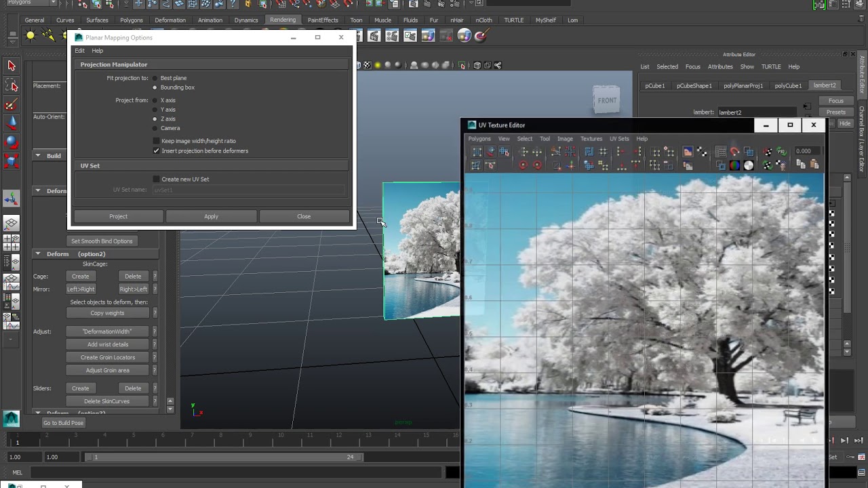This screenshot has width=868, height=488.
Task: Click the spotlight shelf icon
Action: [49, 35]
